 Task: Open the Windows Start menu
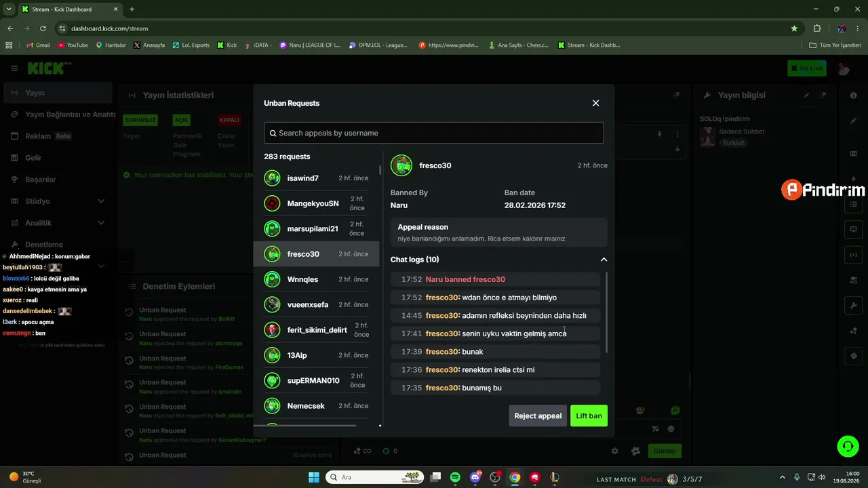[x=314, y=477]
